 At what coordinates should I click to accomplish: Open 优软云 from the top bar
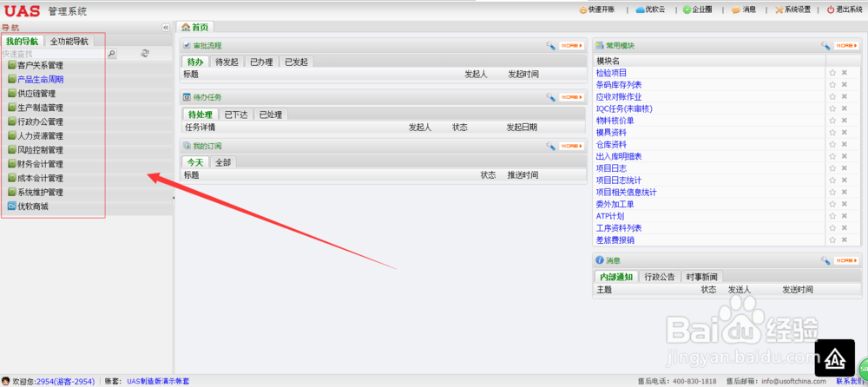coord(650,10)
